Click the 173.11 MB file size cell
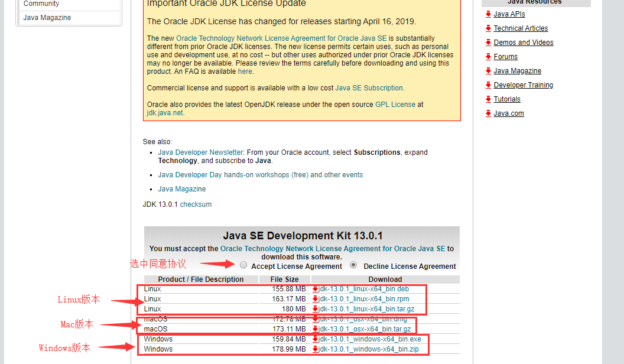This screenshot has width=624, height=364. point(289,329)
